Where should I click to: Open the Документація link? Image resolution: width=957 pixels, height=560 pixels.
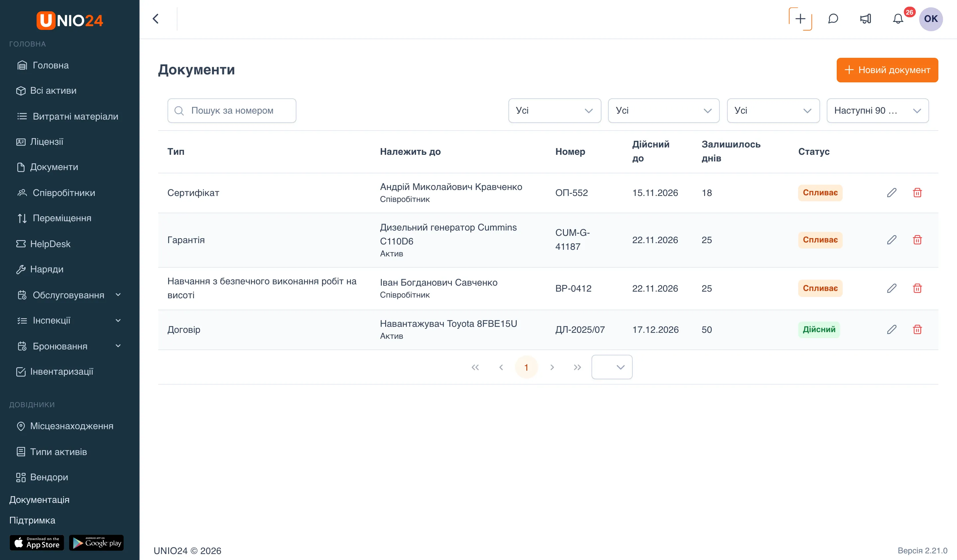pyautogui.click(x=39, y=500)
